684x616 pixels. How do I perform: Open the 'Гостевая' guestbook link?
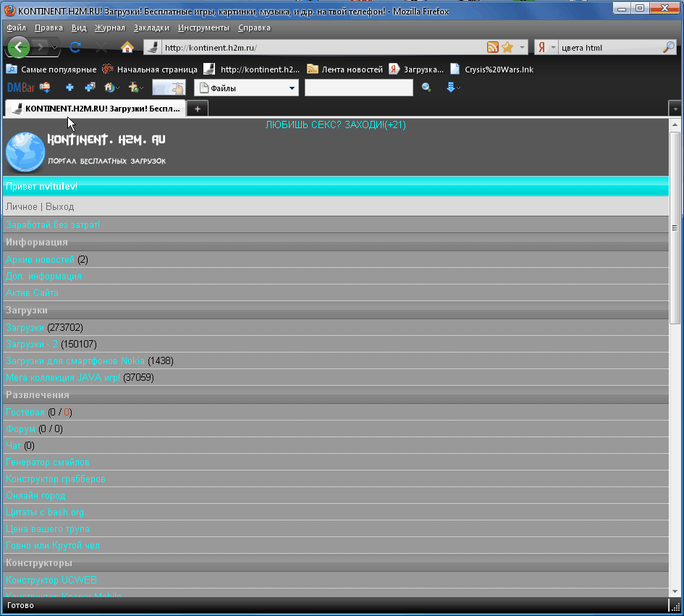(x=25, y=413)
